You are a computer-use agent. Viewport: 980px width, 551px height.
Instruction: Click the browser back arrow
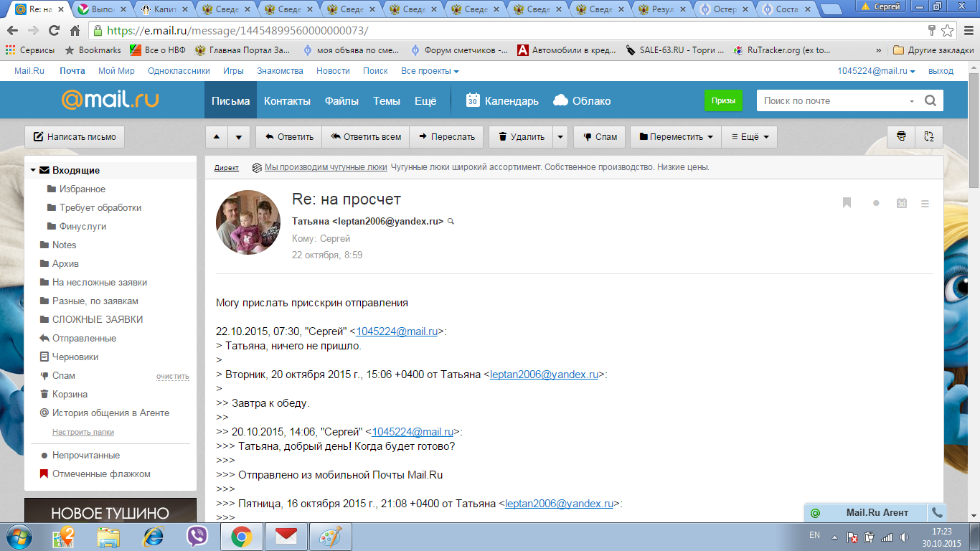[x=13, y=31]
